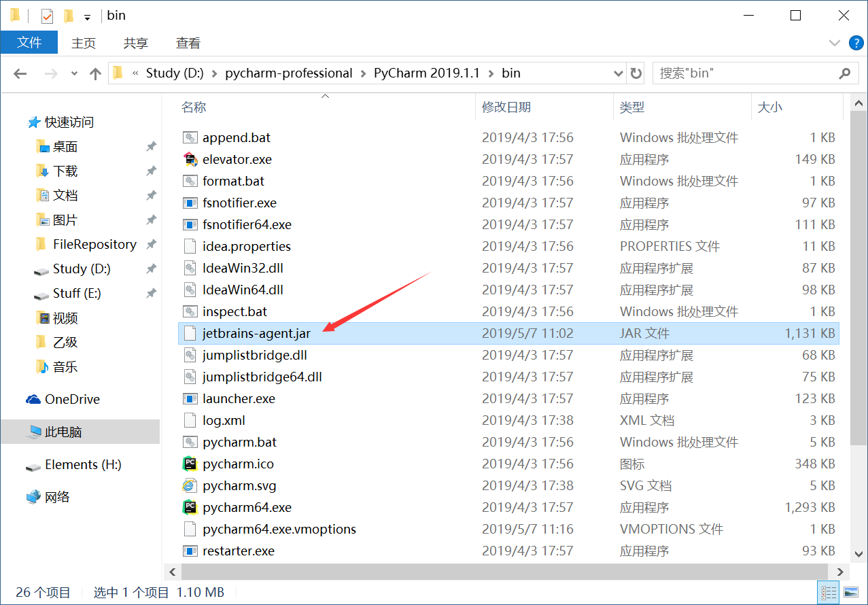Expand the PyCharm 2019.1.1 breadcrumb arrow

(491, 73)
